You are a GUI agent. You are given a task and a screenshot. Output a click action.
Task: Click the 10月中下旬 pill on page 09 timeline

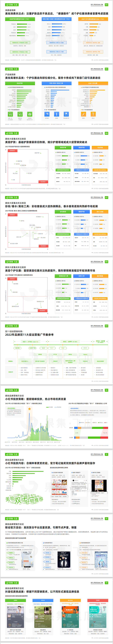(x=32, y=348)
